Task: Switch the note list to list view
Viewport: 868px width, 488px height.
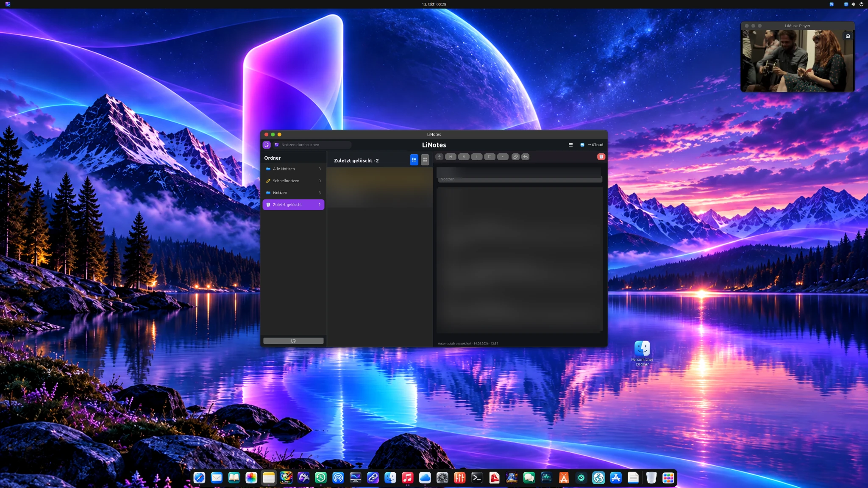Action: 414,160
